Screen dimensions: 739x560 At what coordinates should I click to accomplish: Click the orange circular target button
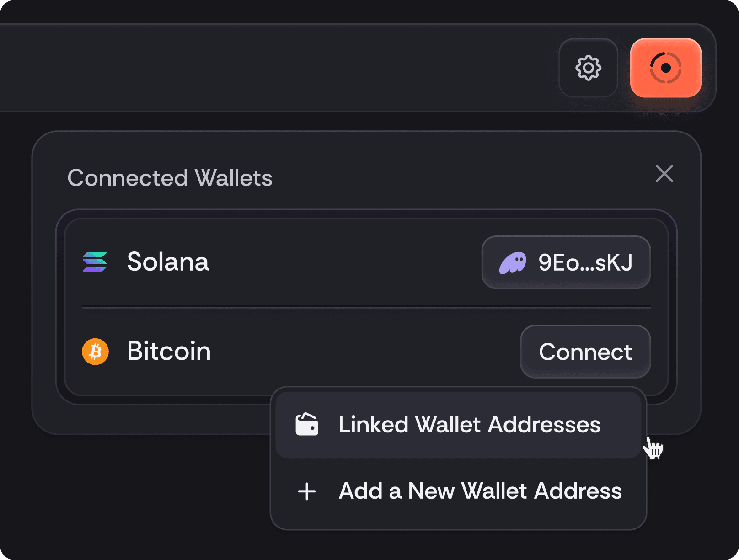pyautogui.click(x=665, y=68)
